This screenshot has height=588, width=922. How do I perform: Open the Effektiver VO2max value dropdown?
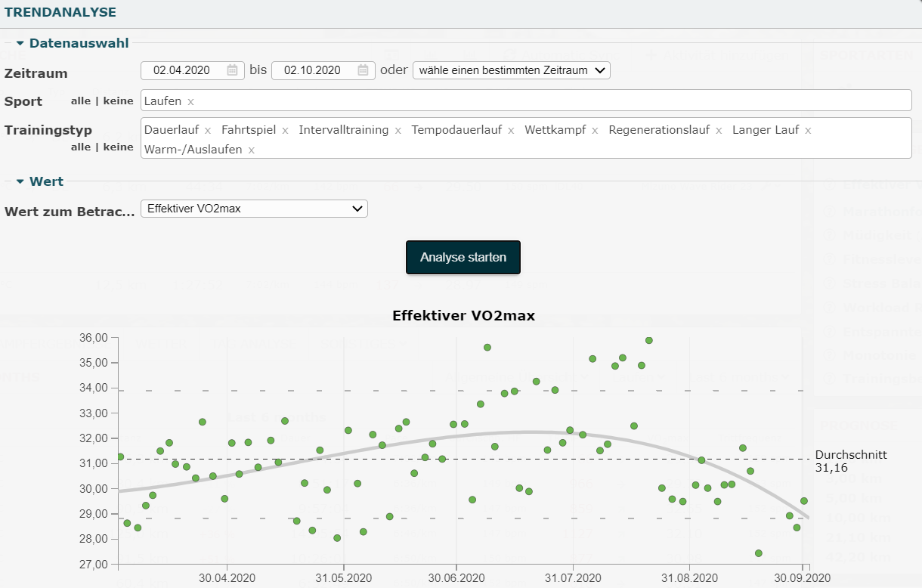254,209
